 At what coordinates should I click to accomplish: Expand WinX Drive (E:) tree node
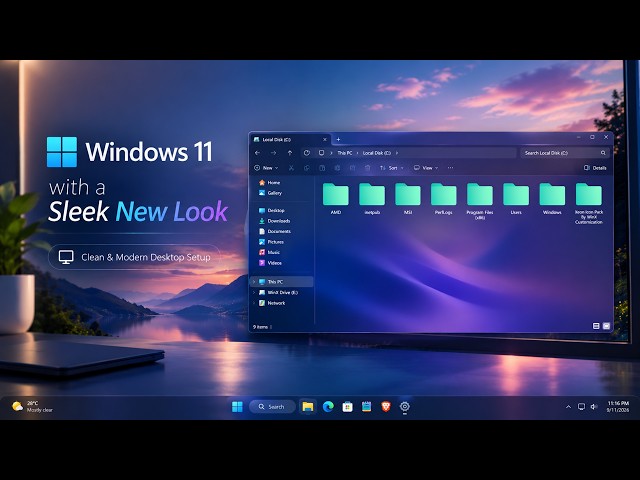(x=254, y=292)
